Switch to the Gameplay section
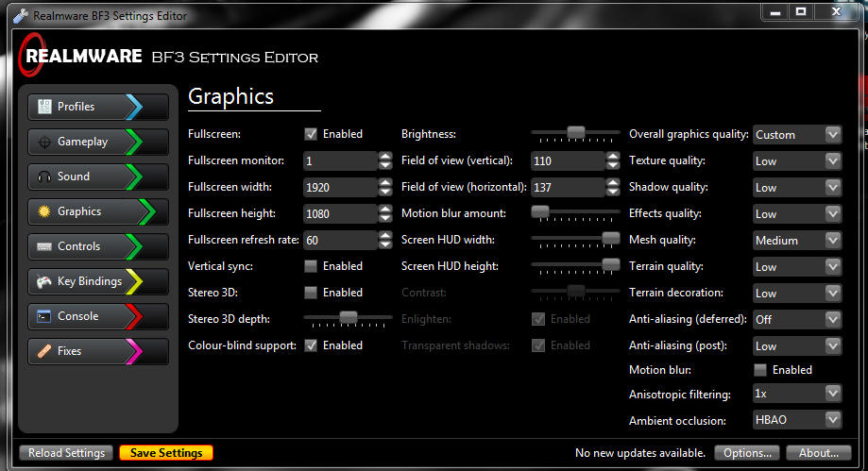The image size is (868, 471). click(x=98, y=142)
